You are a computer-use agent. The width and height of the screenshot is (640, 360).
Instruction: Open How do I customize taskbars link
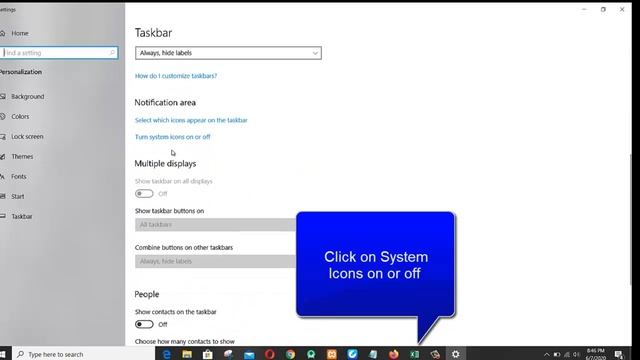coord(176,76)
